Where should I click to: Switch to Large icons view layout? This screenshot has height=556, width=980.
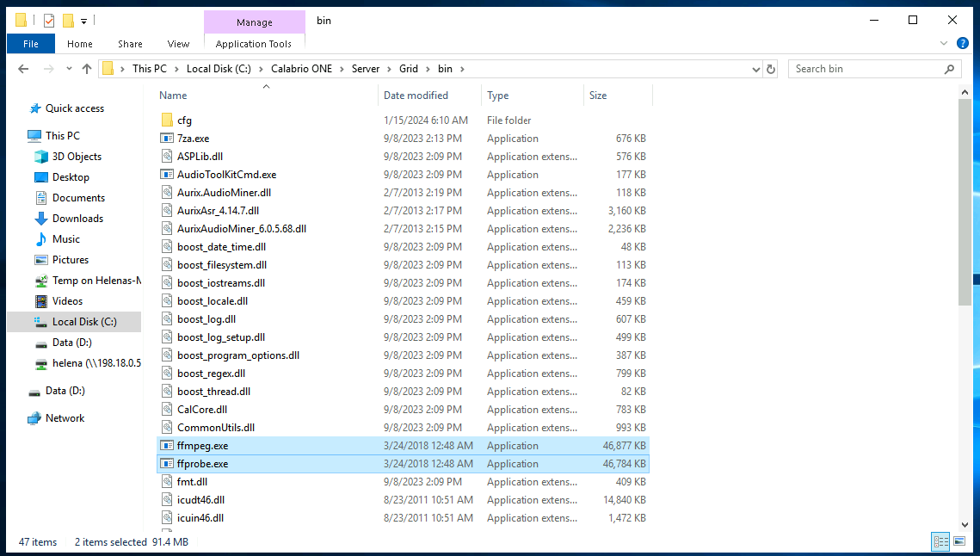(960, 541)
